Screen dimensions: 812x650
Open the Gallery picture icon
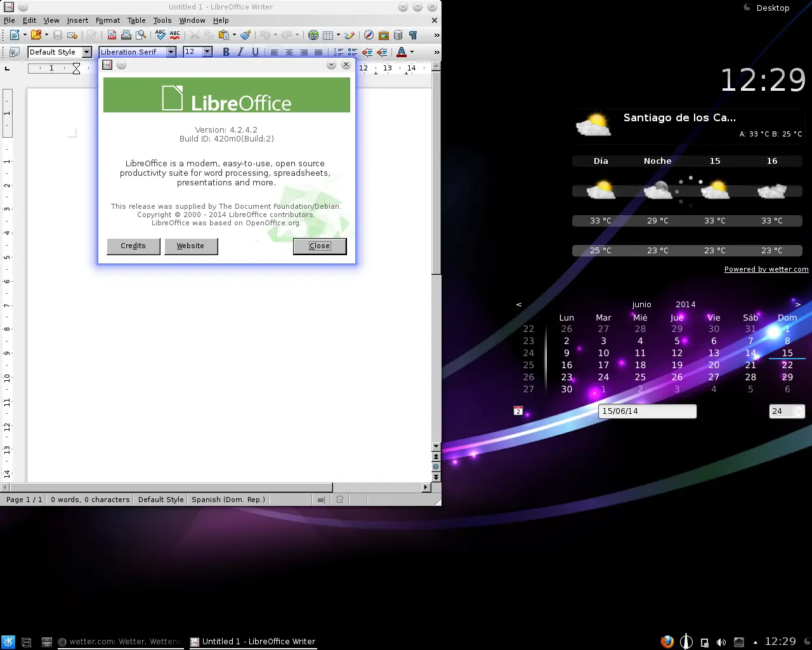click(384, 35)
